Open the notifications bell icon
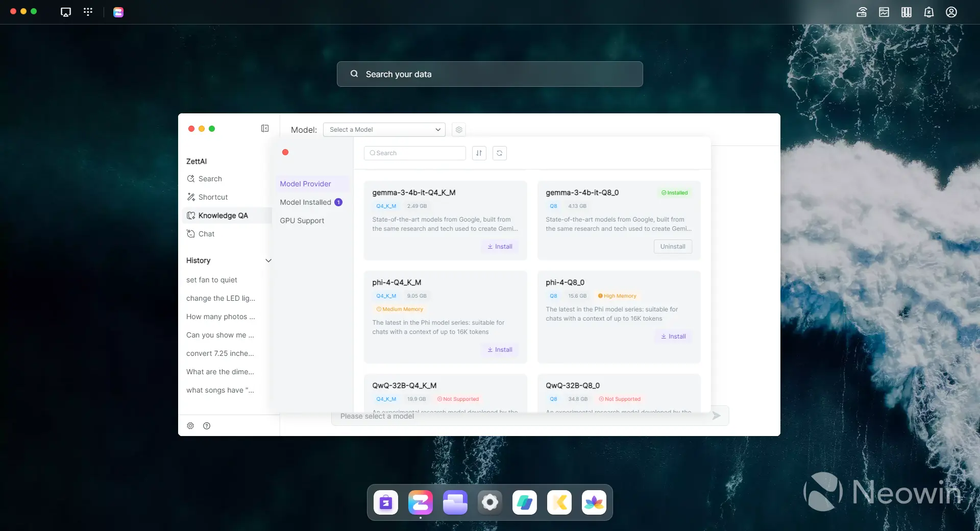This screenshot has width=980, height=531. tap(929, 12)
